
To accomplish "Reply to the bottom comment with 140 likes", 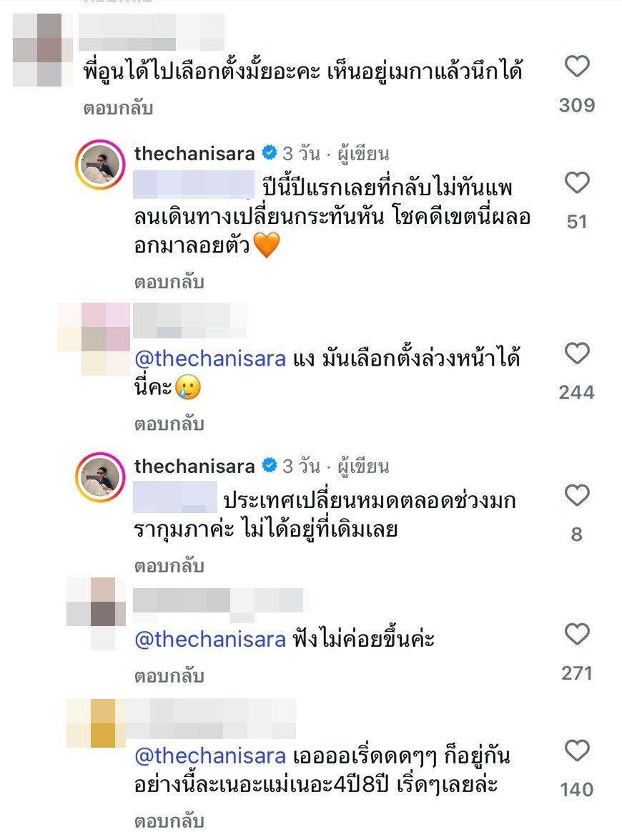I will 169,821.
